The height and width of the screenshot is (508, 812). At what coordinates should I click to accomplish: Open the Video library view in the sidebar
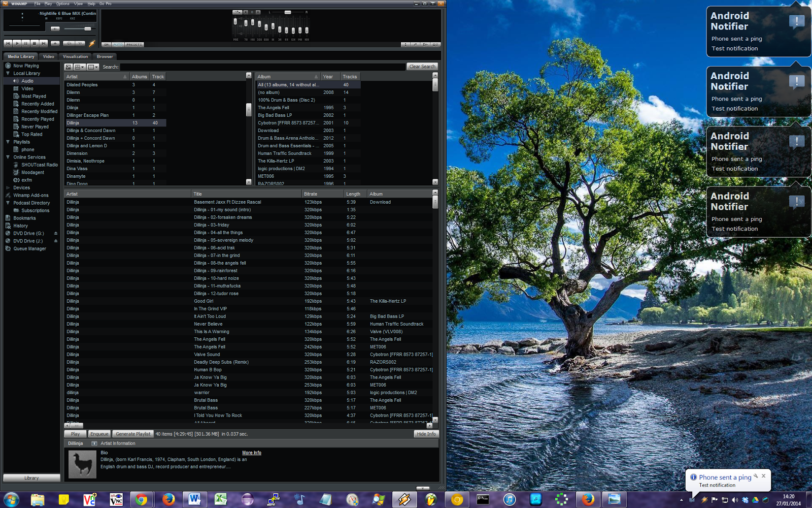click(x=27, y=88)
